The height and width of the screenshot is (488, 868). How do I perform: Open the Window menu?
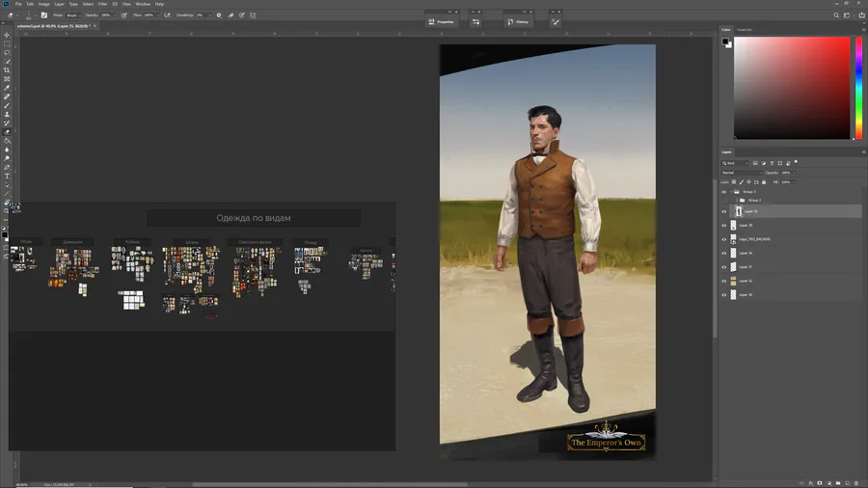(x=143, y=4)
